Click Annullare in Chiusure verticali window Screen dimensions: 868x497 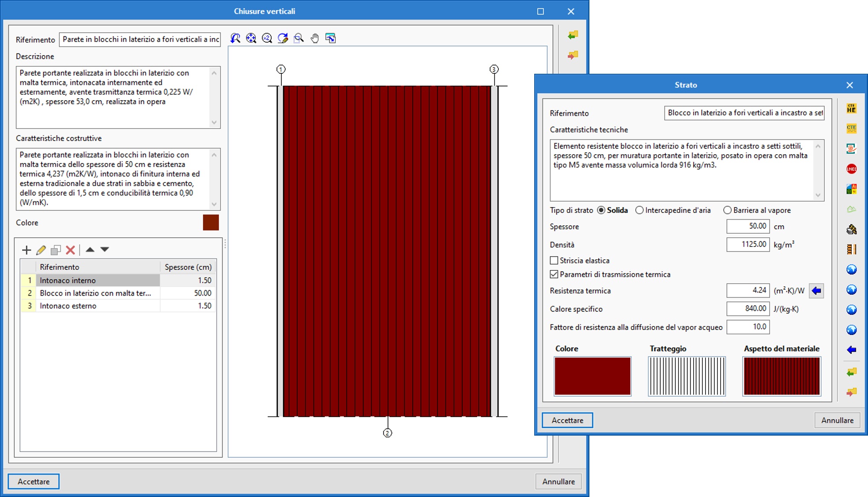click(559, 482)
